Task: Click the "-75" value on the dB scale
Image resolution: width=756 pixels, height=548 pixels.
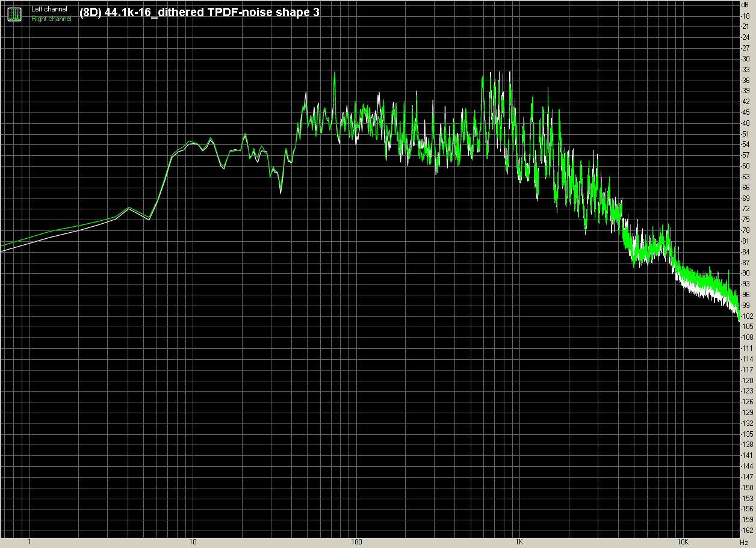Action: [x=746, y=219]
